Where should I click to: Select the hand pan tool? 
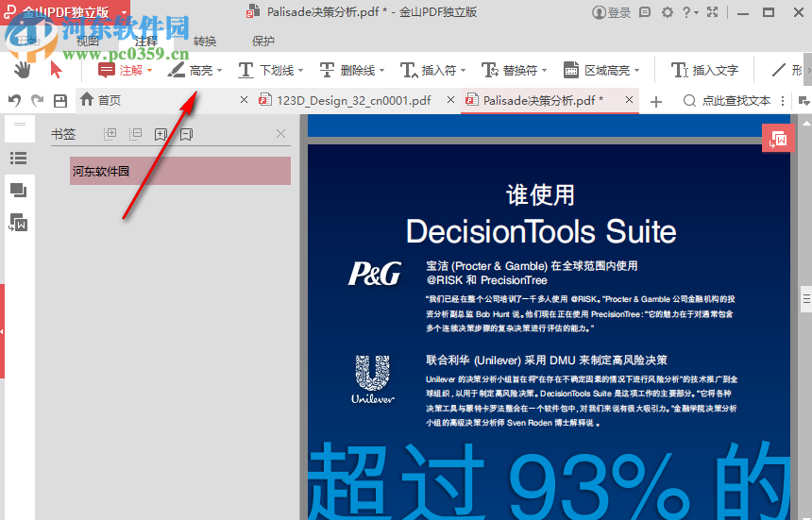pyautogui.click(x=22, y=70)
